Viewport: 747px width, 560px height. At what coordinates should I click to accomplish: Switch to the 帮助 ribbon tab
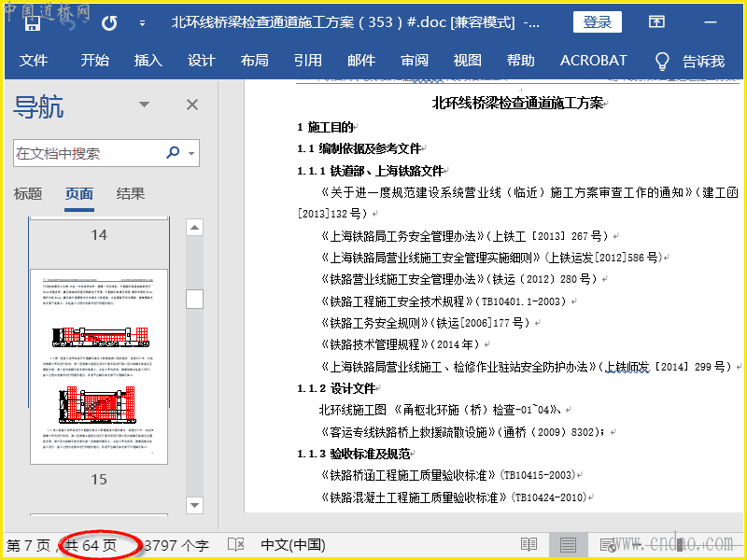click(521, 61)
